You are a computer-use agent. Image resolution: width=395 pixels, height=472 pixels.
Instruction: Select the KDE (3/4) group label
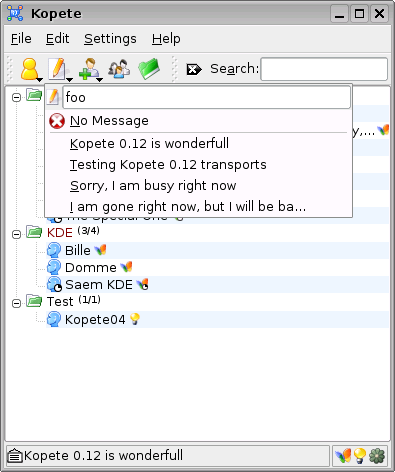[x=73, y=232]
